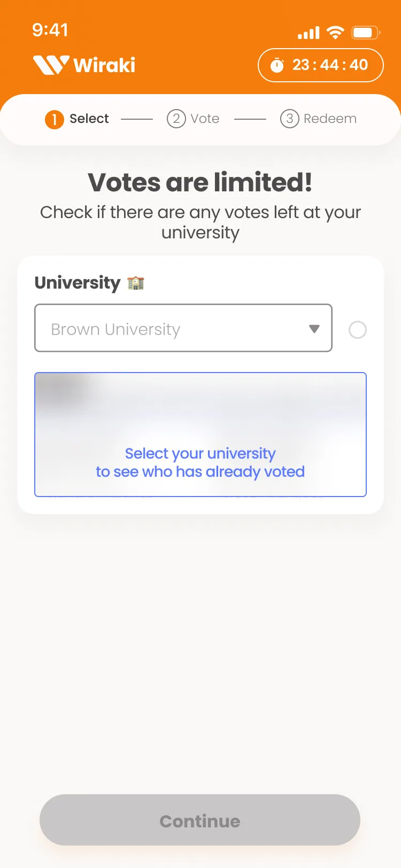The height and width of the screenshot is (868, 401).
Task: Click the Wiraki brand name text
Action: [104, 65]
